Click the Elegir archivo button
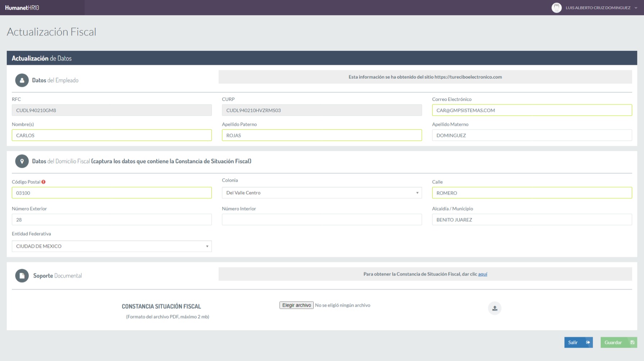Screen dimensions: 644x361 click(x=296, y=305)
